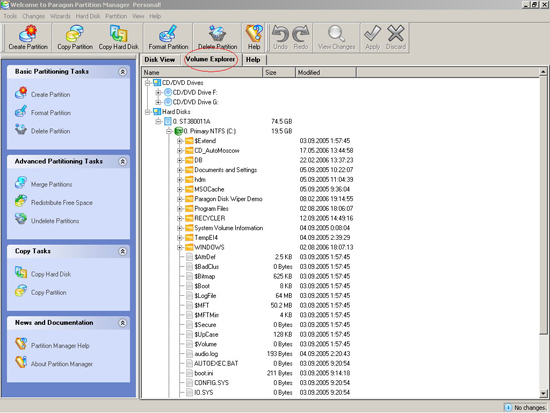550x413 pixels.
Task: Select the Paragon Disk Wiper Demo folder
Action: 228,199
